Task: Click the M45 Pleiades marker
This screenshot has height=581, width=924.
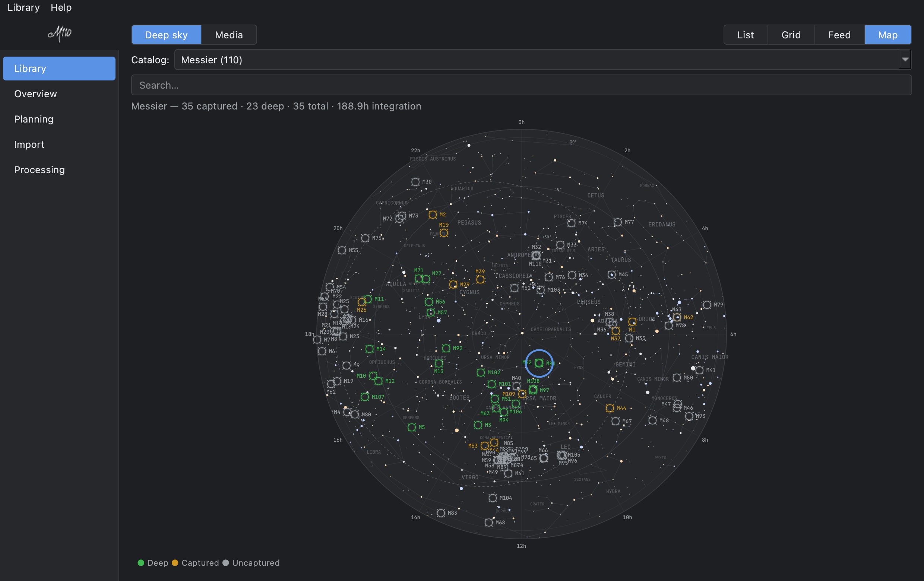Action: (x=612, y=274)
